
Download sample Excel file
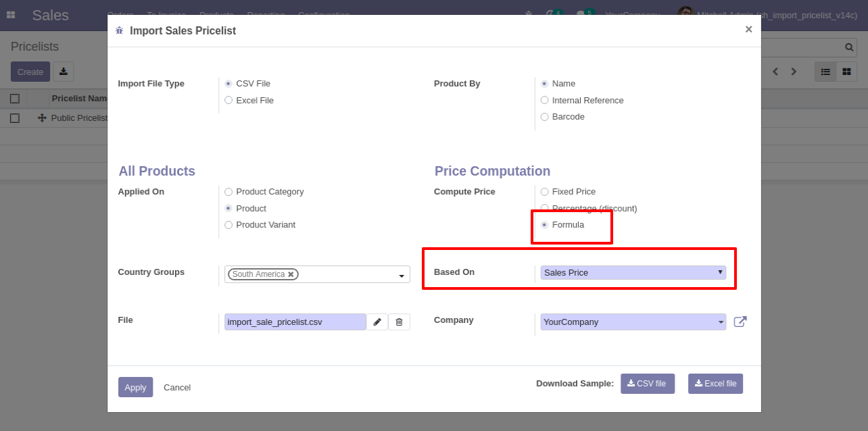(715, 384)
